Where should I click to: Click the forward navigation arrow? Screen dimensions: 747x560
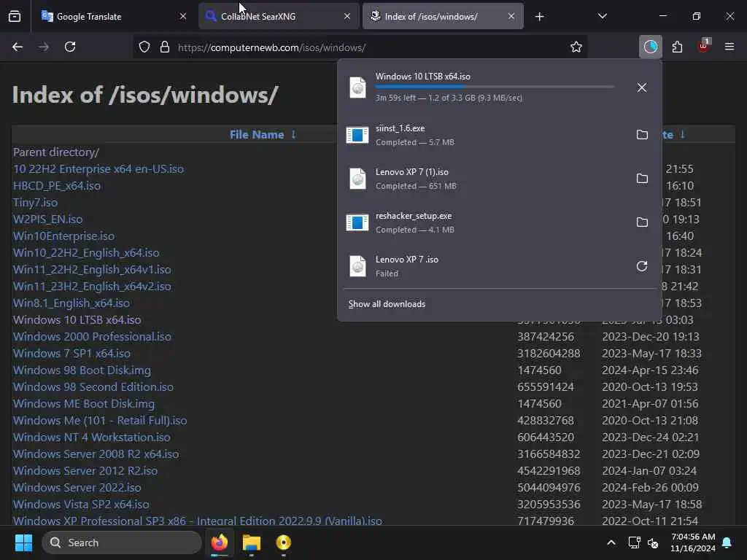coord(43,47)
